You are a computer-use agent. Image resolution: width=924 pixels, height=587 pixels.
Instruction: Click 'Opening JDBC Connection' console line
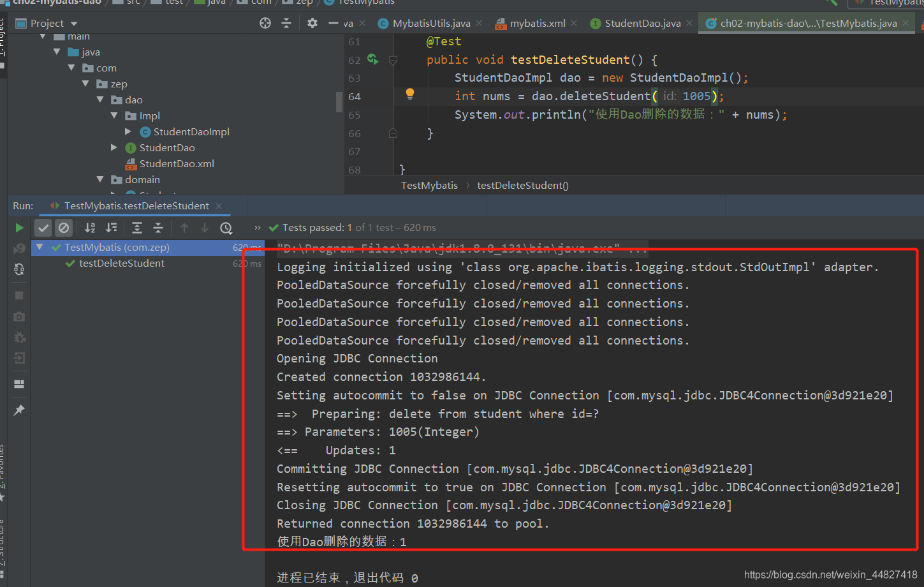tap(357, 359)
